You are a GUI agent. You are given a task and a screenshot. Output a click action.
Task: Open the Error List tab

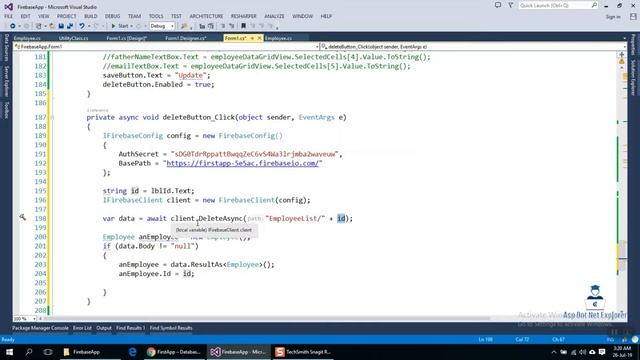82,328
